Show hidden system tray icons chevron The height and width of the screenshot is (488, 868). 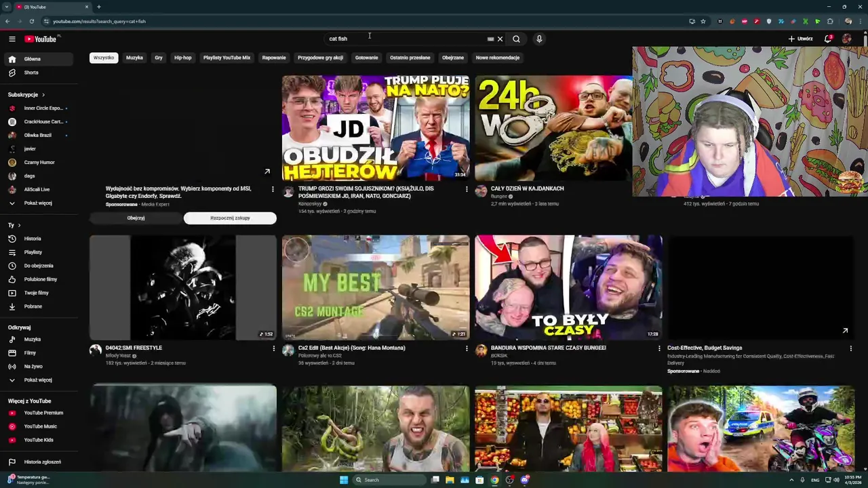point(791,480)
